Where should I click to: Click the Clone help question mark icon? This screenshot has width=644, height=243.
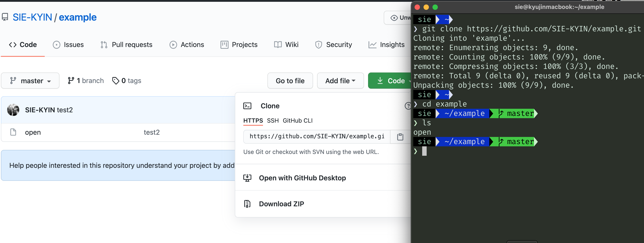(408, 106)
